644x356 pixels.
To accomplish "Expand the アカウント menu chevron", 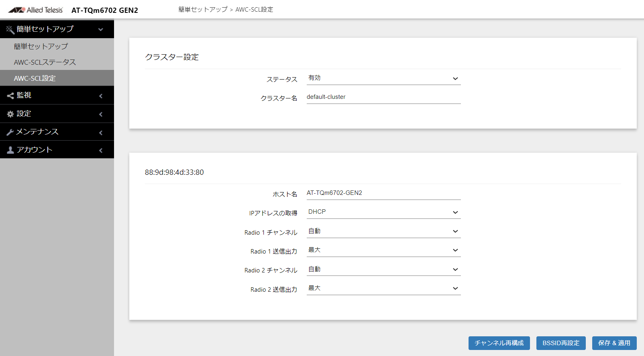I will tap(101, 150).
